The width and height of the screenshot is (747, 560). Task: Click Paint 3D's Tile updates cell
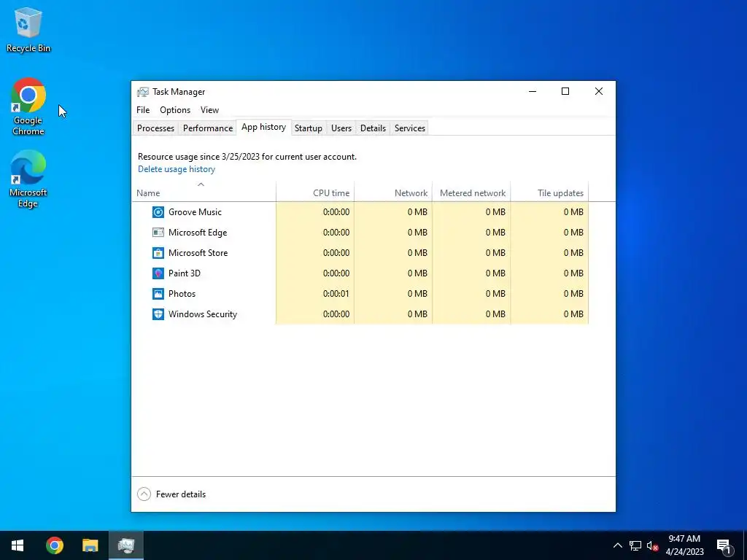549,273
